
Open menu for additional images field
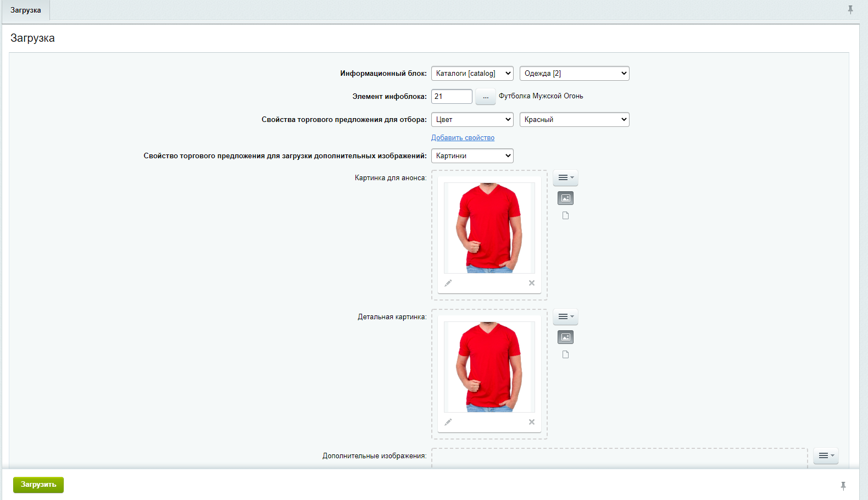point(826,455)
